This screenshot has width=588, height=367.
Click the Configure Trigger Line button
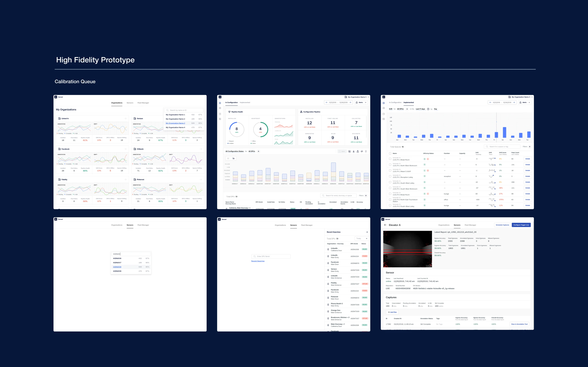(x=521, y=225)
